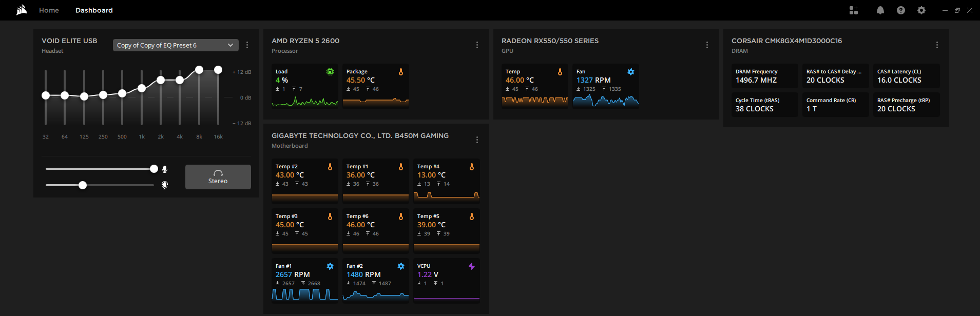Open VOID ELITE USB options menu
The width and height of the screenshot is (980, 316).
click(x=247, y=45)
